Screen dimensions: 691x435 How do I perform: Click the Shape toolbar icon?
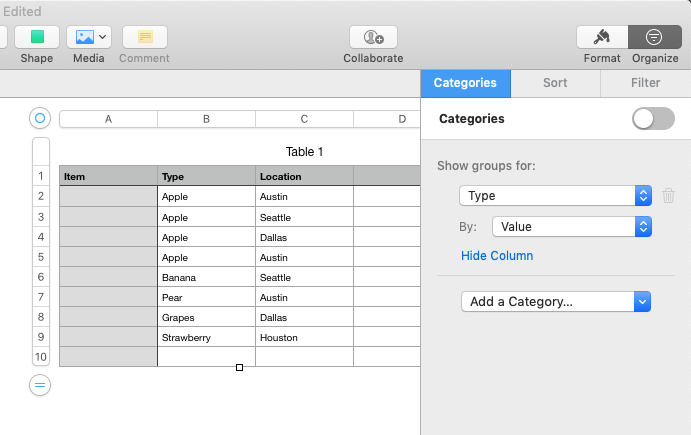coord(37,37)
